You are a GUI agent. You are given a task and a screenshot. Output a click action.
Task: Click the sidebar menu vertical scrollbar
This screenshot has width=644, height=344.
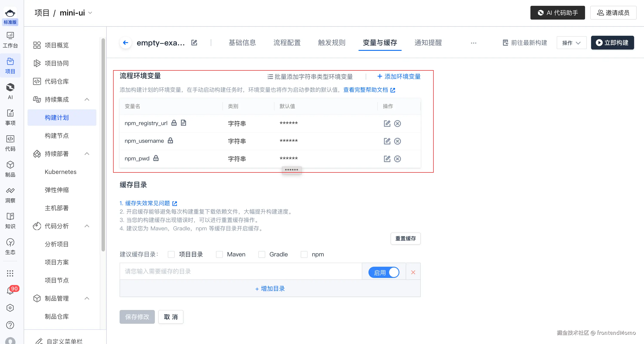(x=103, y=145)
